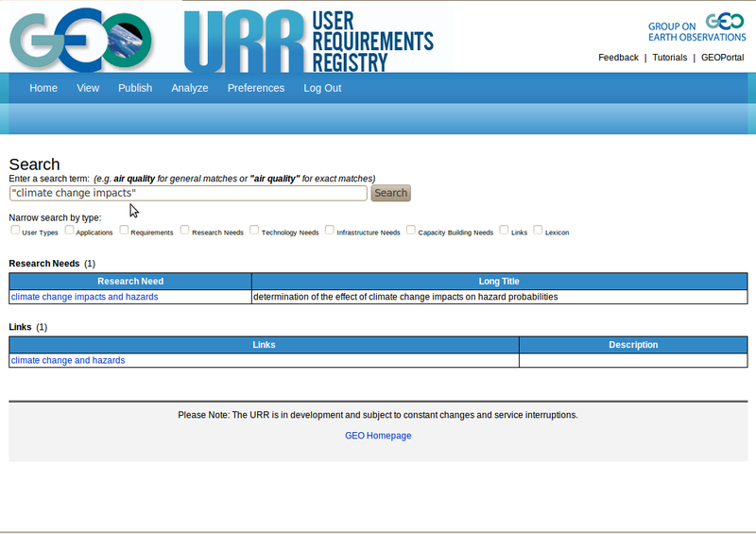This screenshot has height=534, width=756.
Task: Enable the User Types filter checkbox
Action: [x=15, y=230]
